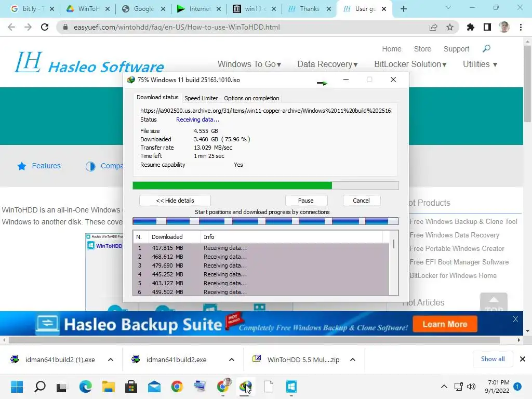Click Show all downloads
This screenshot has width=532, height=399.
pos(493,359)
